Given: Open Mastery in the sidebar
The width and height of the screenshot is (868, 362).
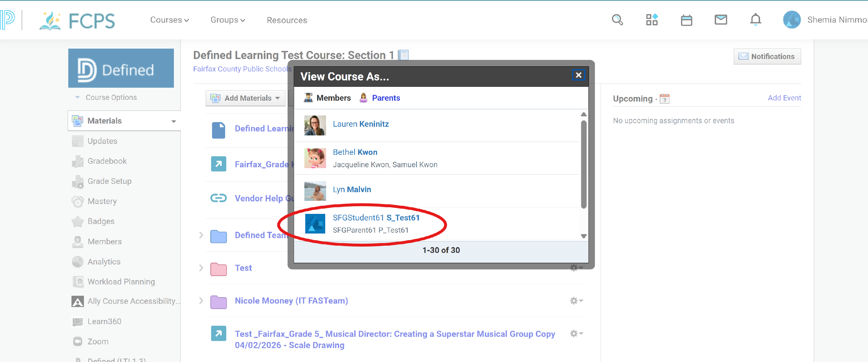Looking at the screenshot, I should (102, 201).
